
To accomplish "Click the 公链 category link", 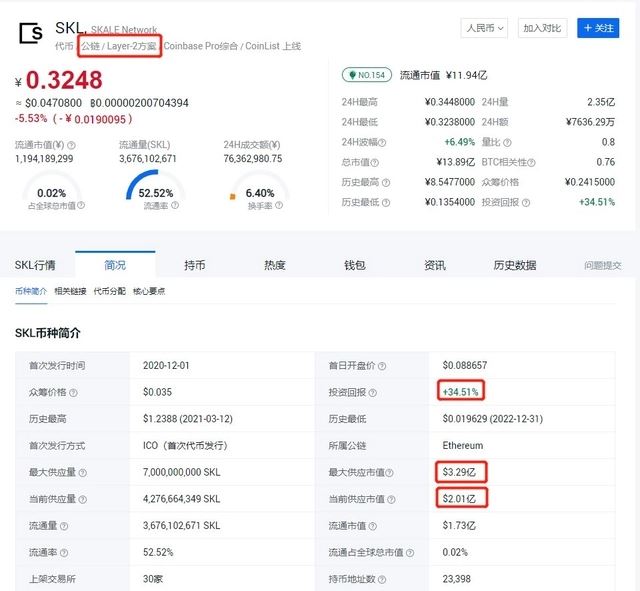I will click(x=90, y=46).
